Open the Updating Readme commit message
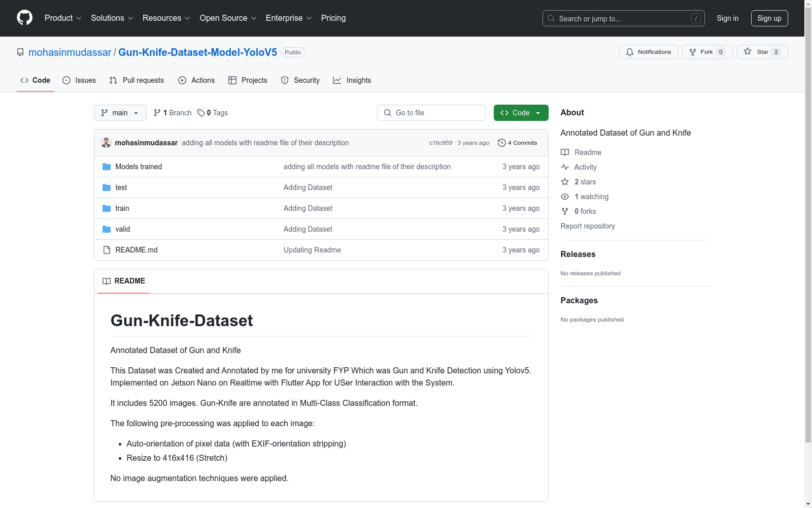 312,250
